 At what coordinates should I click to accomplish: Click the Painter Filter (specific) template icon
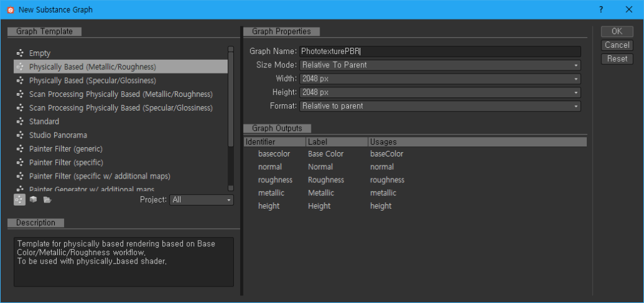pos(20,162)
